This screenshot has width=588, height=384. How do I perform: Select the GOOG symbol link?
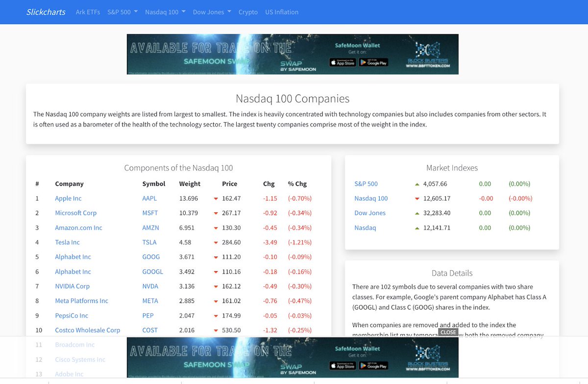[x=151, y=257]
